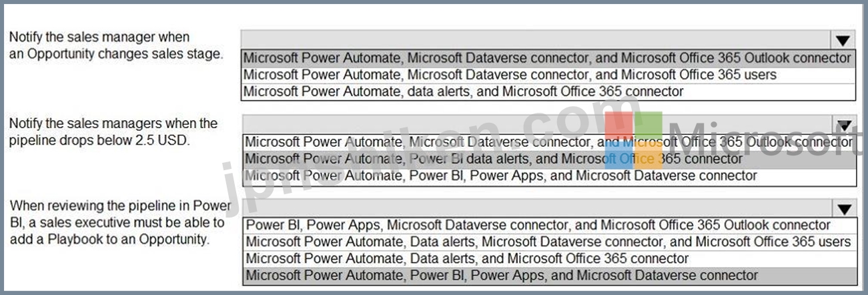Click the pipeline drops below 2.5 USD text

(113, 131)
